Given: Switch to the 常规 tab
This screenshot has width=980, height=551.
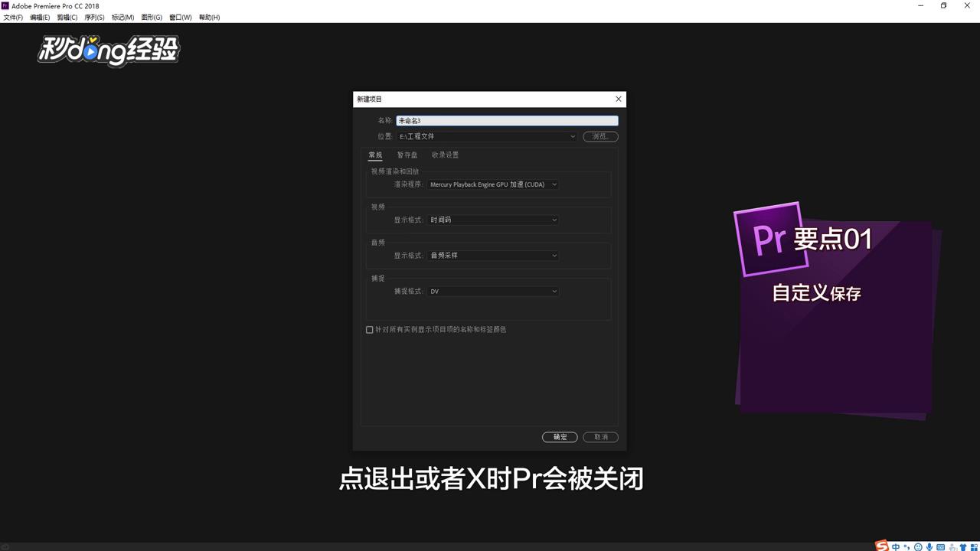Looking at the screenshot, I should pyautogui.click(x=375, y=155).
